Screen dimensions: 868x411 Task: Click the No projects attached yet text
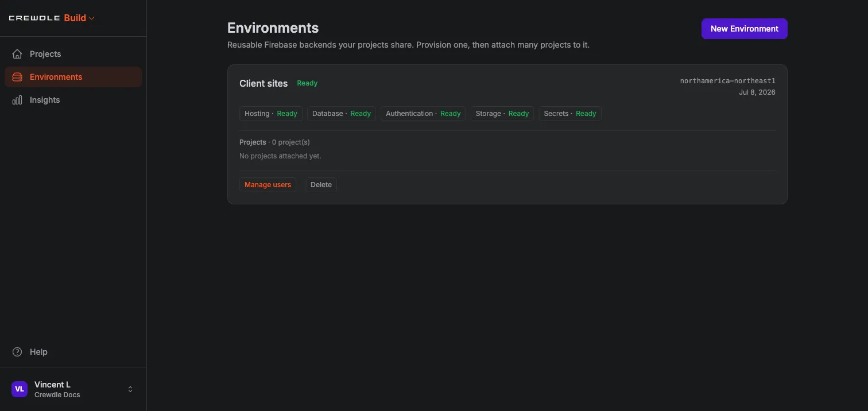point(280,156)
